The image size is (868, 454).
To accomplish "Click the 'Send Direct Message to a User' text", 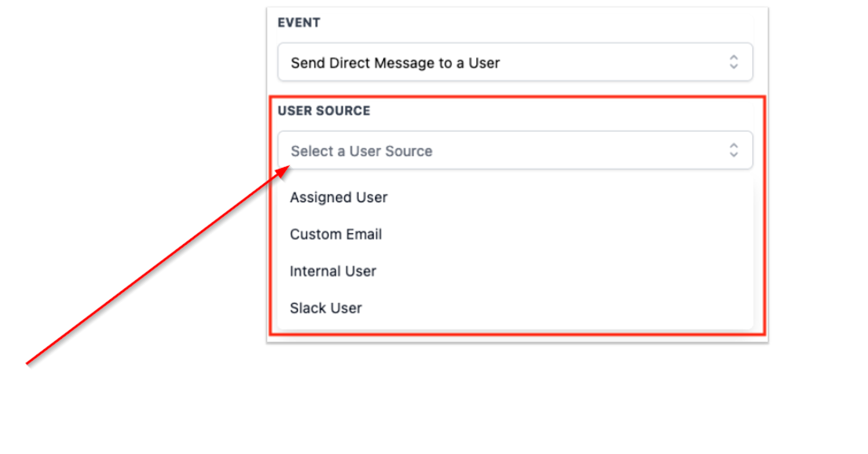I will click(395, 63).
